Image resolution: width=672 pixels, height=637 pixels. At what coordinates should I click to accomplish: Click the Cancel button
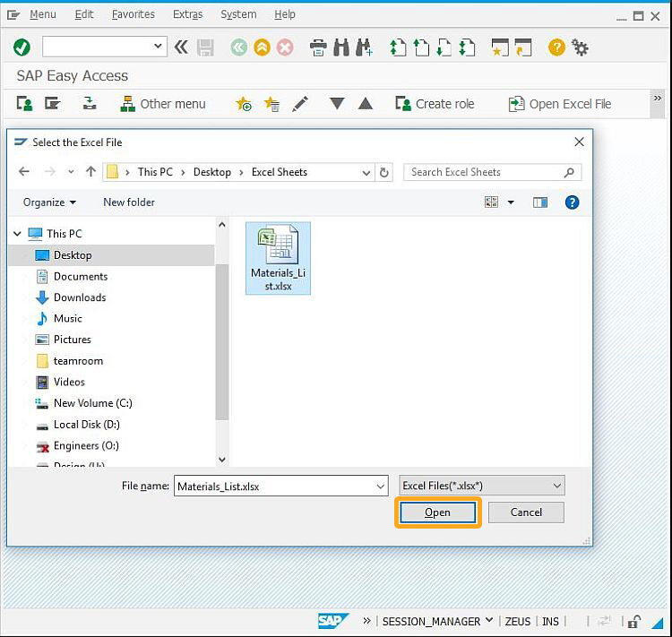tap(526, 512)
